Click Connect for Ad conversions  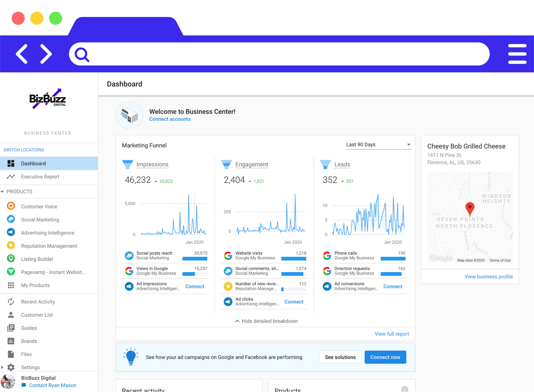tap(393, 287)
